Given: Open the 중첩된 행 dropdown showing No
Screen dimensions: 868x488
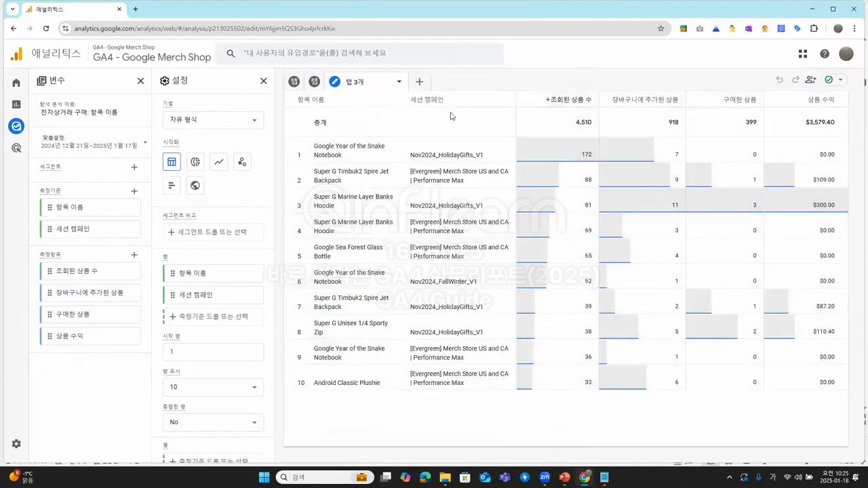Looking at the screenshot, I should click(x=213, y=422).
